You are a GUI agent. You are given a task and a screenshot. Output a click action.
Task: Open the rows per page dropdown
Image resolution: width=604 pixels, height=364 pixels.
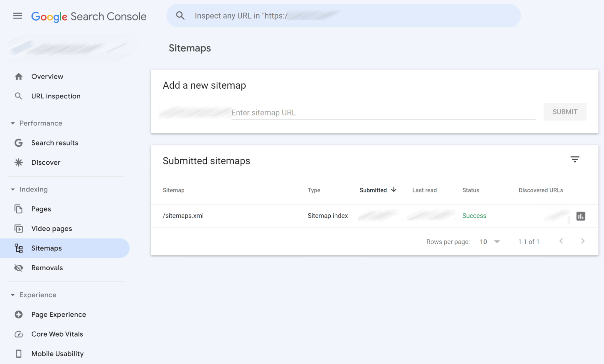(489, 242)
